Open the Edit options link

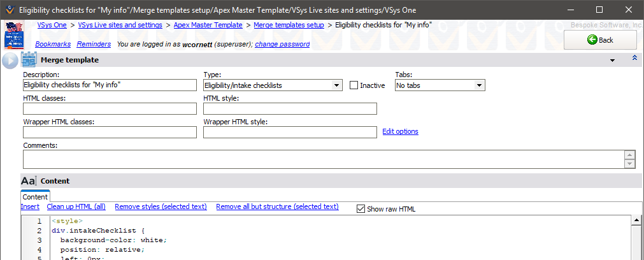pyautogui.click(x=400, y=131)
